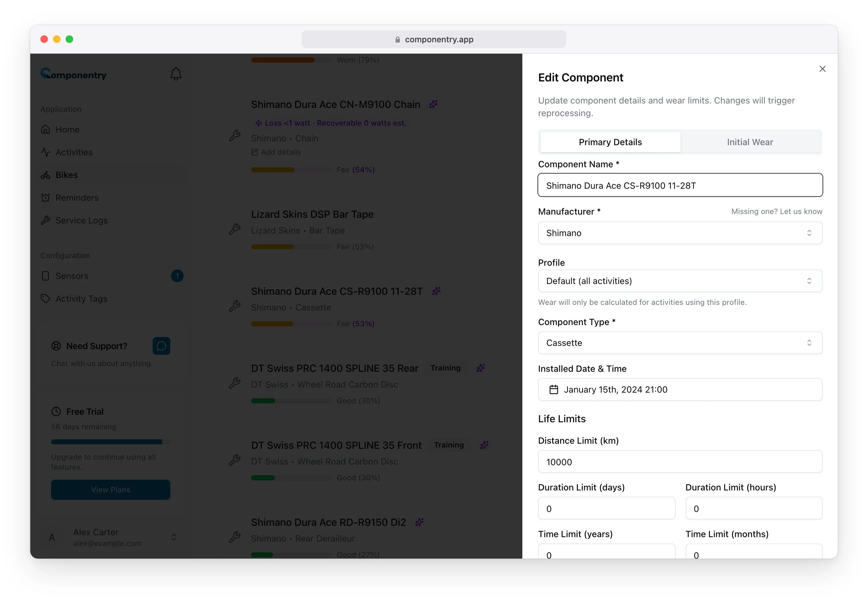Click sparkle icon beside CS-R9100 11-28T

tap(436, 291)
